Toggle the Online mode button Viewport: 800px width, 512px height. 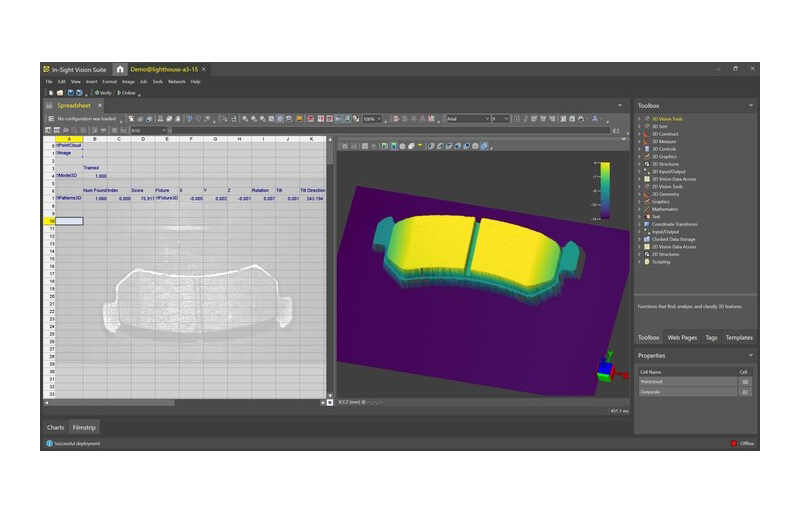(127, 93)
